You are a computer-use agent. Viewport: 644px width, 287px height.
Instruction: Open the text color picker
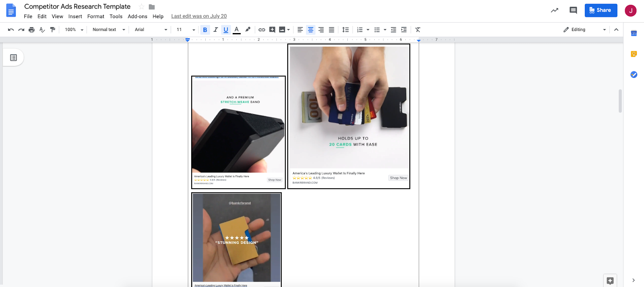coord(237,29)
